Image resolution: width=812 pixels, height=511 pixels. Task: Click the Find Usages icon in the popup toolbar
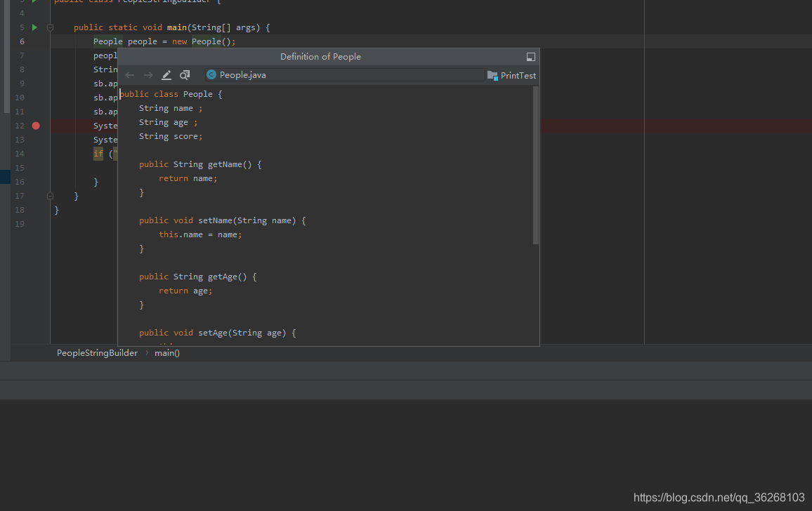coord(184,75)
